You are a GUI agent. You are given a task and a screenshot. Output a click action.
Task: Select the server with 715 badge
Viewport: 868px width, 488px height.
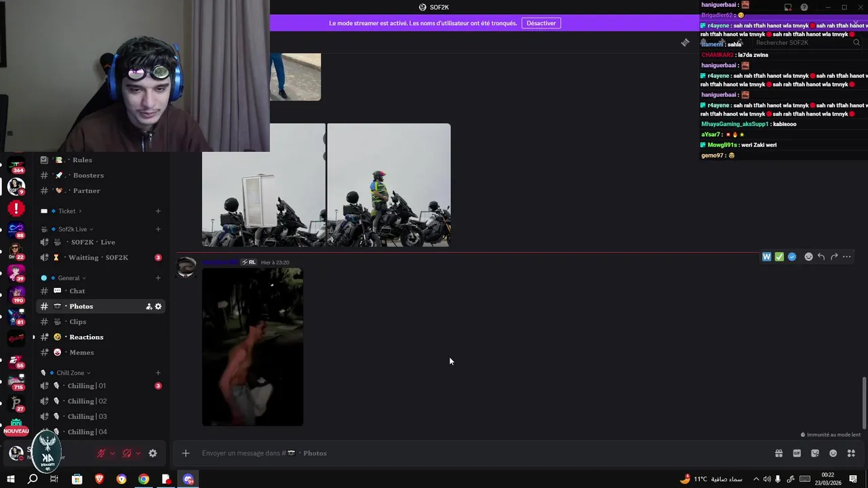16,382
